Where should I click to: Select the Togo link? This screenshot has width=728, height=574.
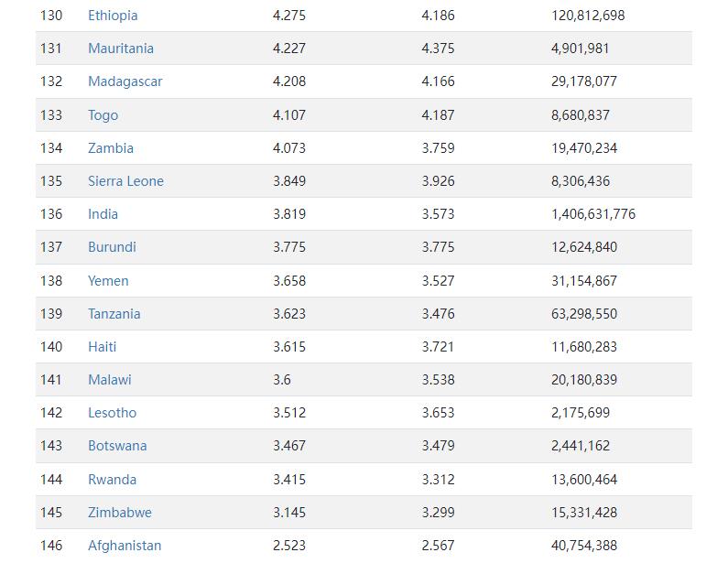pyautogui.click(x=103, y=115)
